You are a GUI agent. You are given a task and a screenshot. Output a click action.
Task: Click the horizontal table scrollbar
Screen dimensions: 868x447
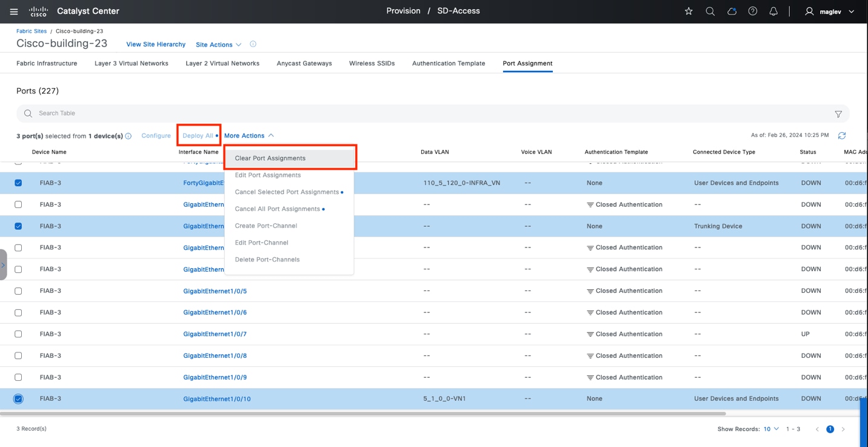tap(364, 414)
